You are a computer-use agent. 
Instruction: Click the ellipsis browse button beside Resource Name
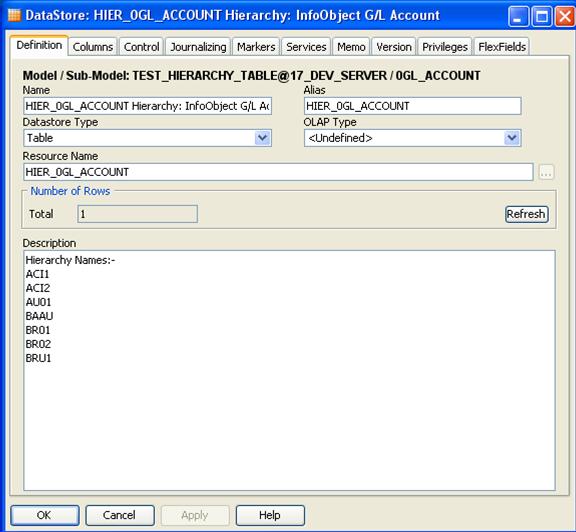(x=546, y=172)
